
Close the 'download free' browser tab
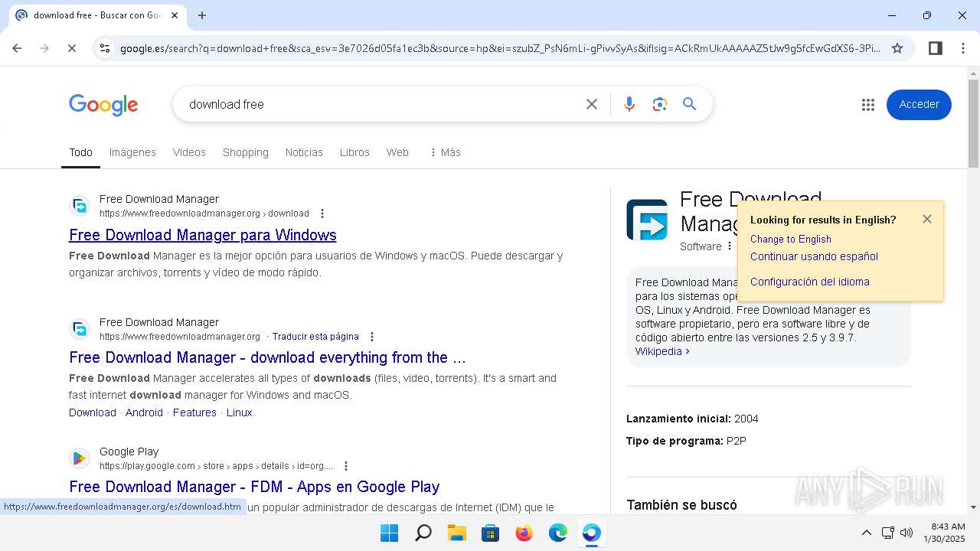pyautogui.click(x=175, y=15)
